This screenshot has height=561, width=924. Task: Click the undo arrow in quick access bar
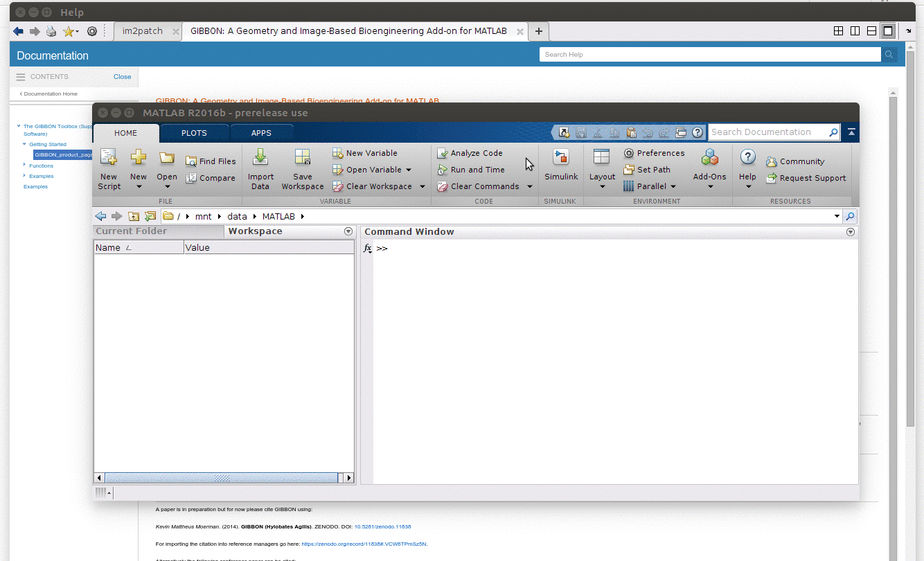[647, 132]
